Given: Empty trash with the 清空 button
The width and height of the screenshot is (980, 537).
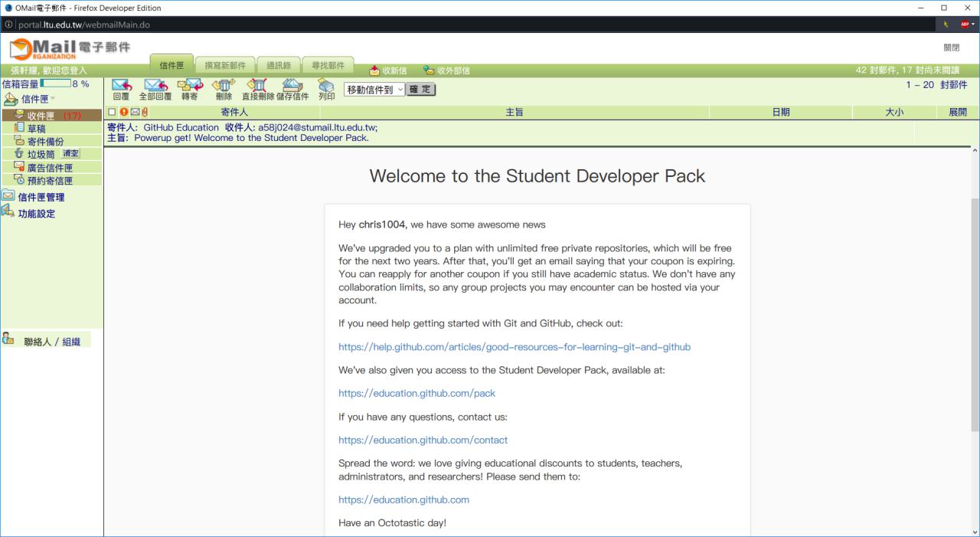Looking at the screenshot, I should pyautogui.click(x=71, y=153).
